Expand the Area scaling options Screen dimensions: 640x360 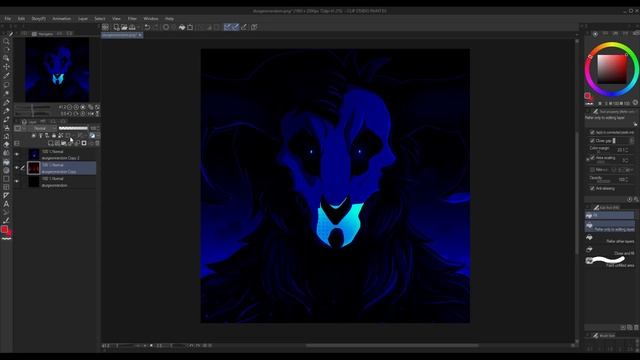[588, 159]
